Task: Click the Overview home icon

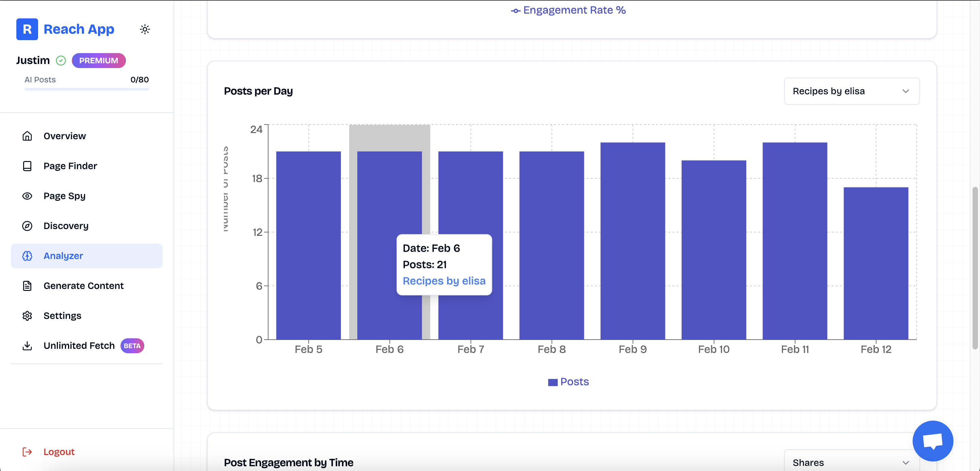Action: tap(27, 136)
